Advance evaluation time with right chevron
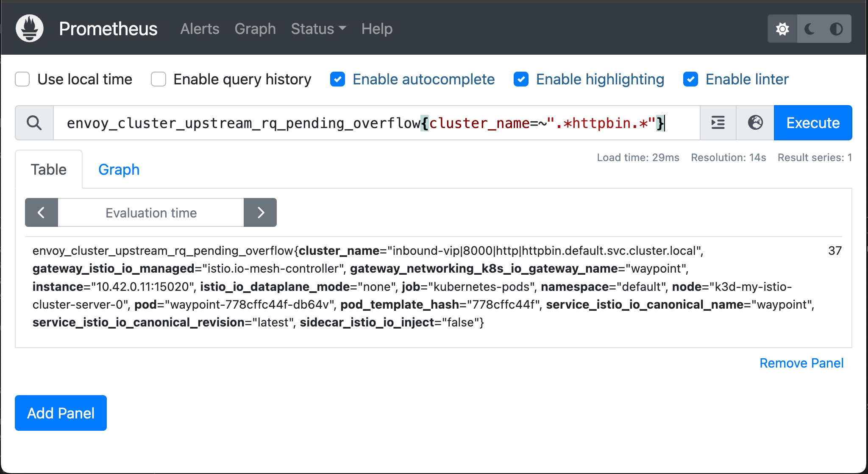This screenshot has width=868, height=474. [260, 212]
